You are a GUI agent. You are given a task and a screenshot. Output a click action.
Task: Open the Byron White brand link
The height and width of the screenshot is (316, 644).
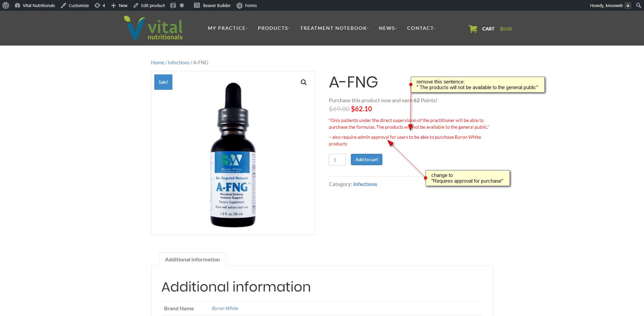tap(225, 308)
